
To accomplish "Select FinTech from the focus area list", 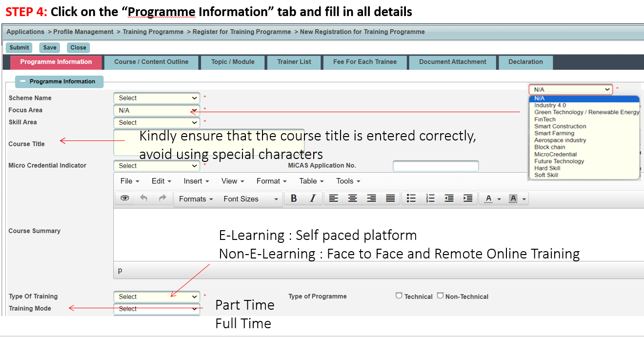I will click(x=544, y=119).
